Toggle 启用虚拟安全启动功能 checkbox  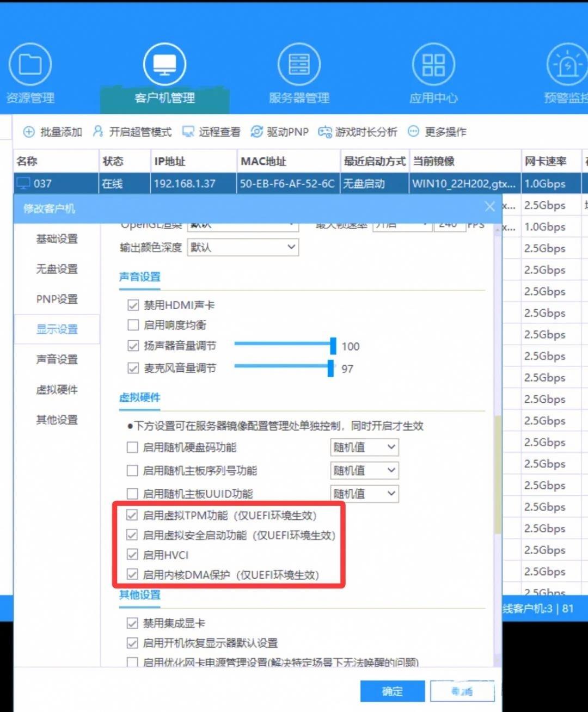(x=132, y=535)
